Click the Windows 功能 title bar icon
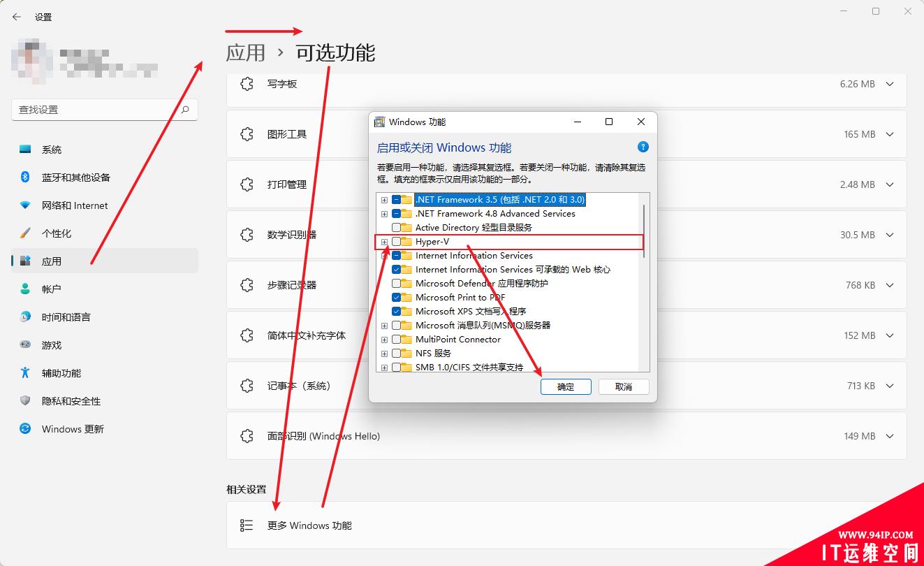The width and height of the screenshot is (924, 566). click(x=379, y=122)
